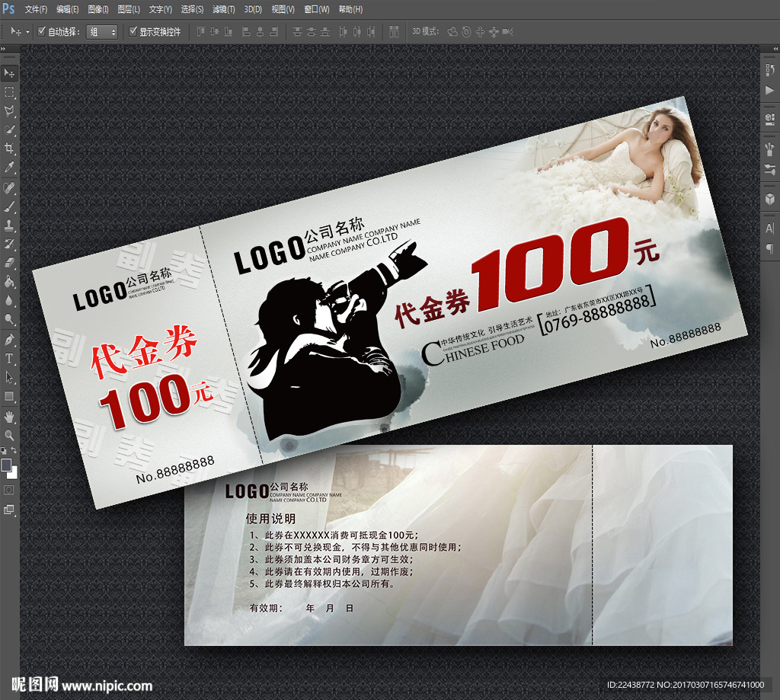The width and height of the screenshot is (780, 700).
Task: Expand the right panel dock double-arrow
Action: pos(775,49)
